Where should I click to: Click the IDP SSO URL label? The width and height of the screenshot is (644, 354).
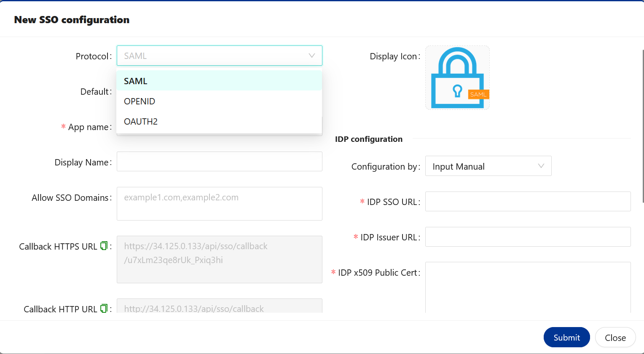coord(393,202)
